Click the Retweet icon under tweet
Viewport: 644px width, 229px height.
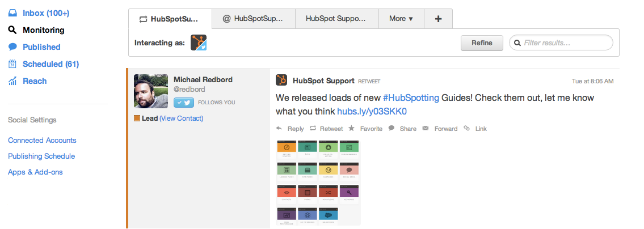tap(313, 129)
